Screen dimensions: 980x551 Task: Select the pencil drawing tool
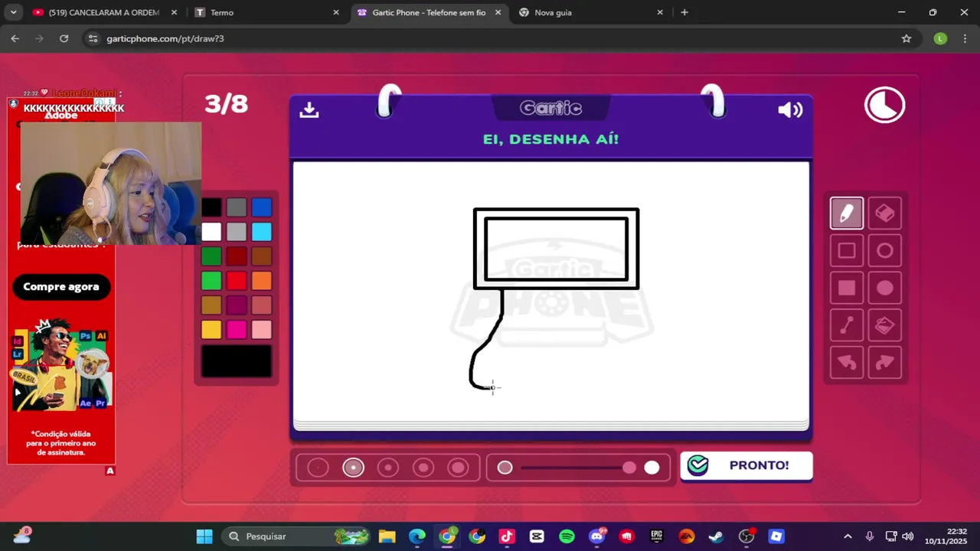847,214
